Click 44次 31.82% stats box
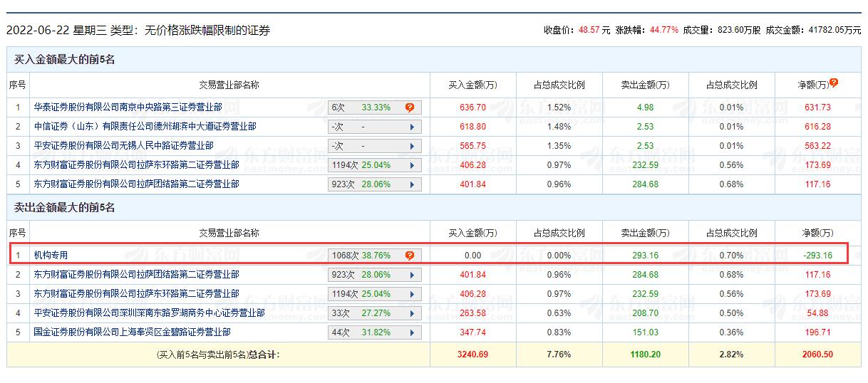868x383 pixels. pos(375,332)
